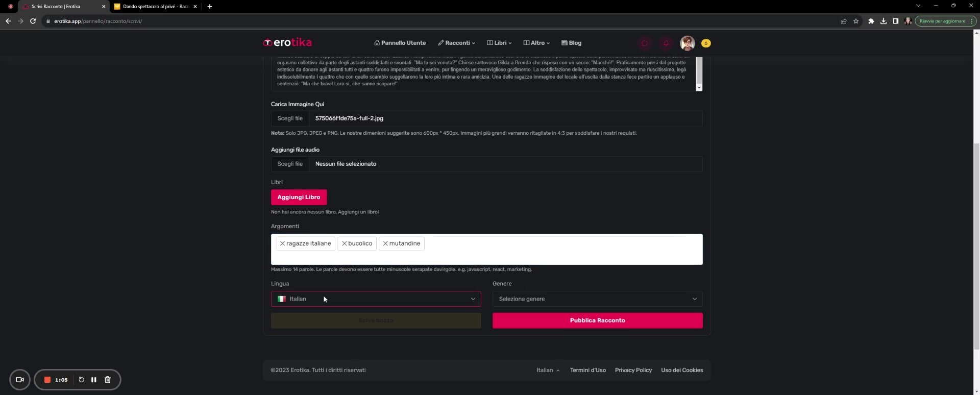The height and width of the screenshot is (395, 980).
Task: Open the notifications bell icon
Action: pyautogui.click(x=666, y=43)
